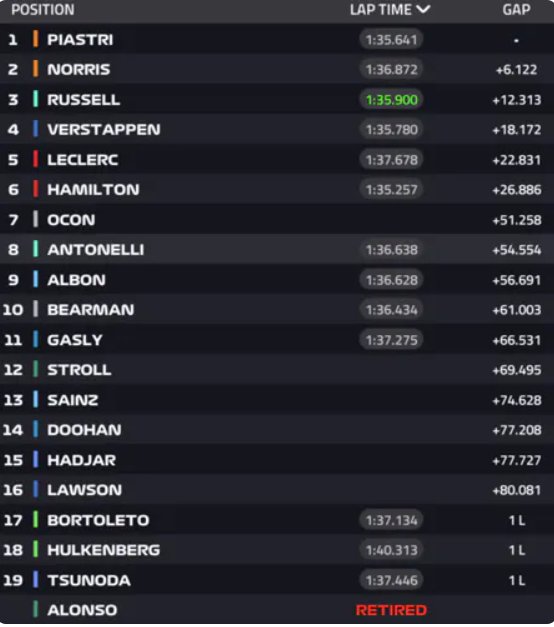This screenshot has width=554, height=627.
Task: Select TSUNODA driver name
Action: 89,580
